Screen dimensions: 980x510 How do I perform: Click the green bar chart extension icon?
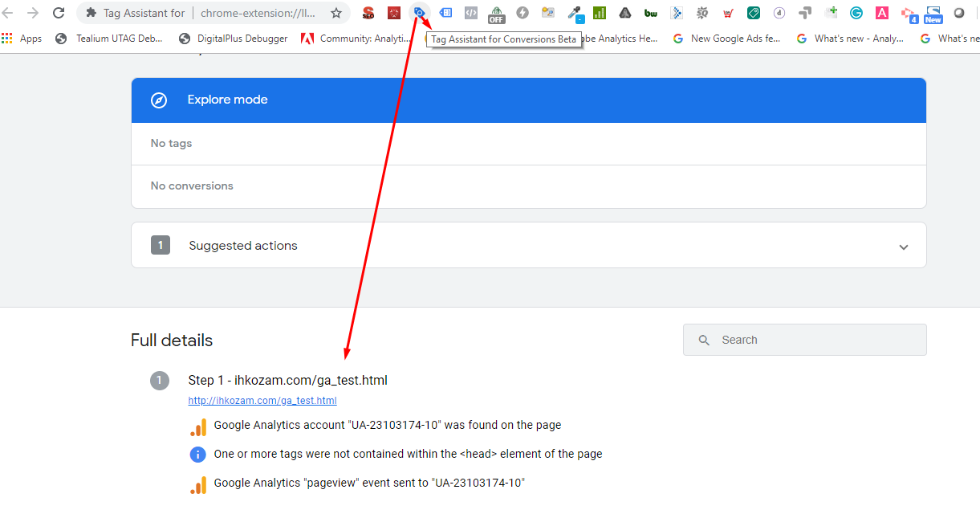pyautogui.click(x=600, y=13)
